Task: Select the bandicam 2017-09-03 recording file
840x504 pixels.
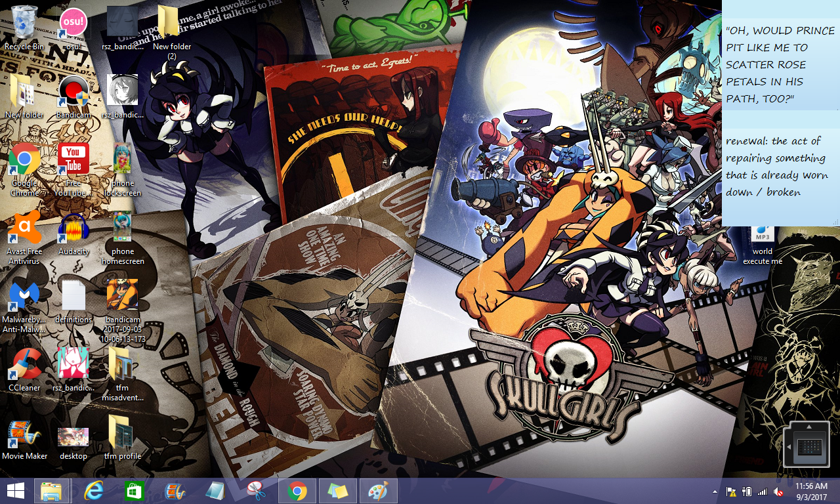Action: (x=122, y=310)
